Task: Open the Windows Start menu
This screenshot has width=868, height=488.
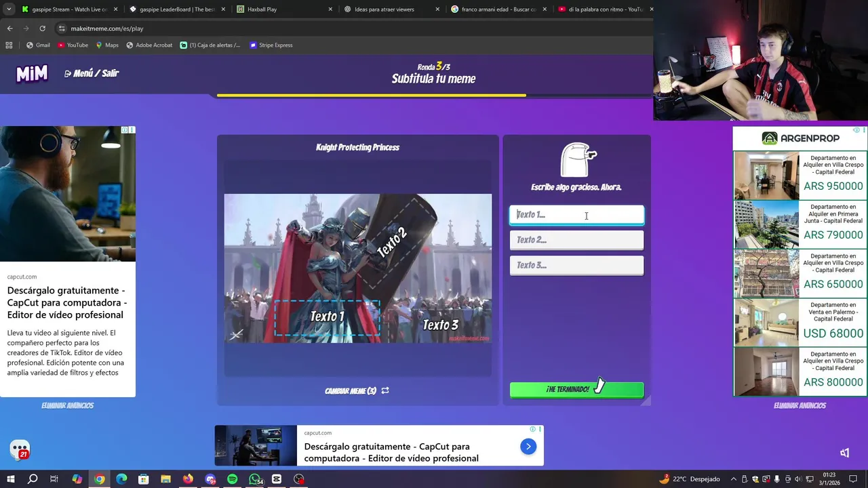Action: pyautogui.click(x=11, y=479)
